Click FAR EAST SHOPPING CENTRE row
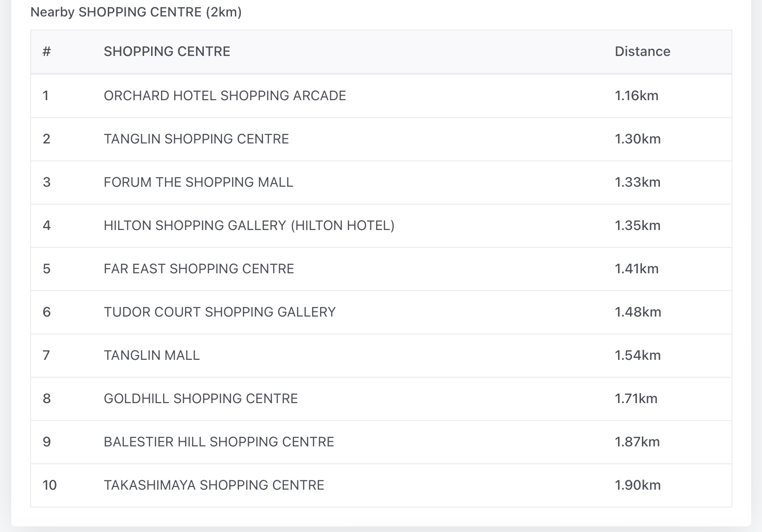 coord(199,269)
